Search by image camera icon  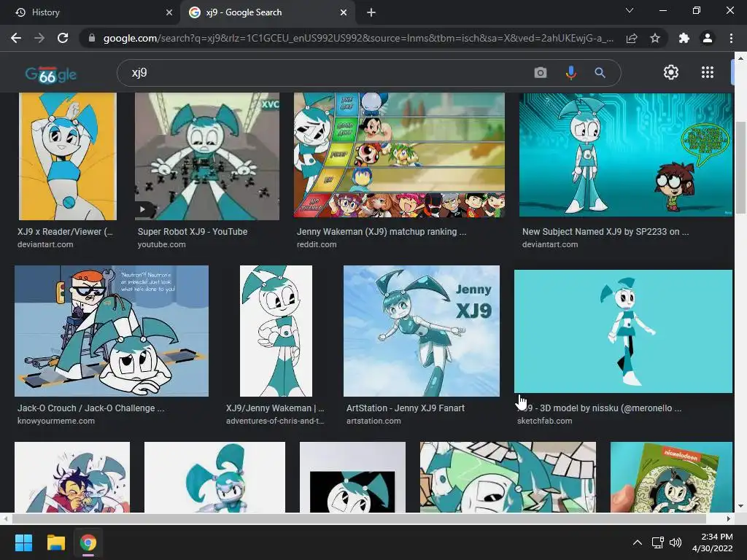click(x=541, y=73)
